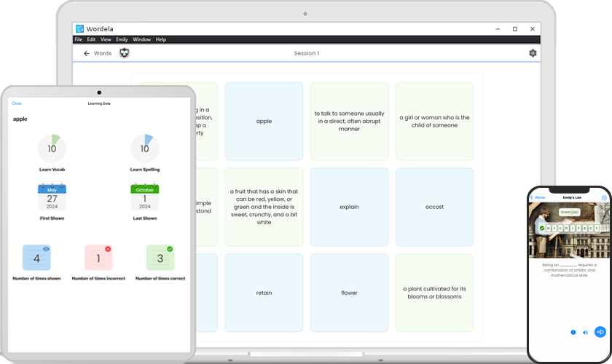
Task: Tap the blue info icon on the phone
Action: [573, 333]
